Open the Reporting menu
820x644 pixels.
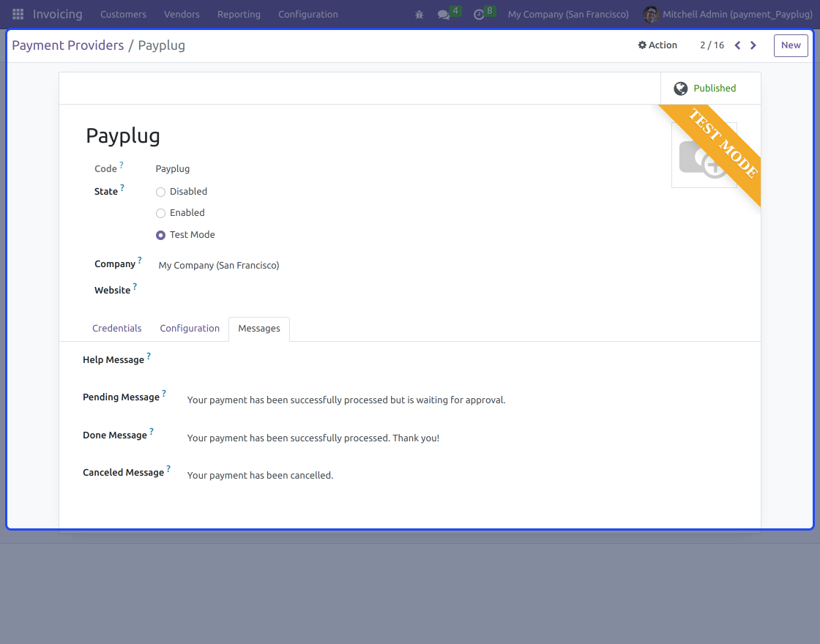pos(239,15)
